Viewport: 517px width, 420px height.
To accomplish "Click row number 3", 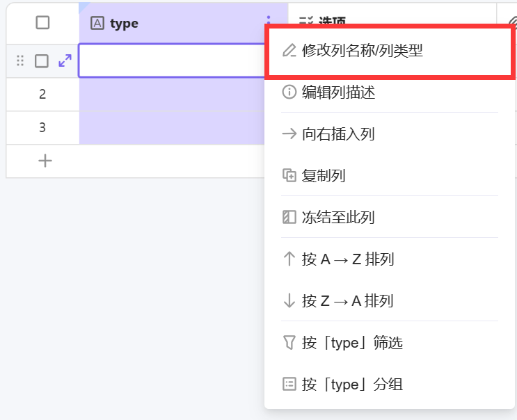I will coord(42,127).
